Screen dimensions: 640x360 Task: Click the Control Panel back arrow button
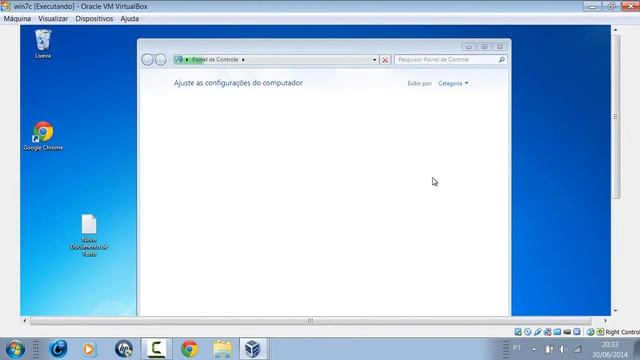coord(147,60)
